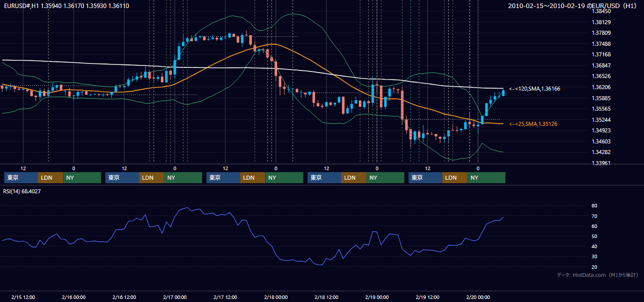
Task: Click the 1.34282 price axis value
Action: 601,152
